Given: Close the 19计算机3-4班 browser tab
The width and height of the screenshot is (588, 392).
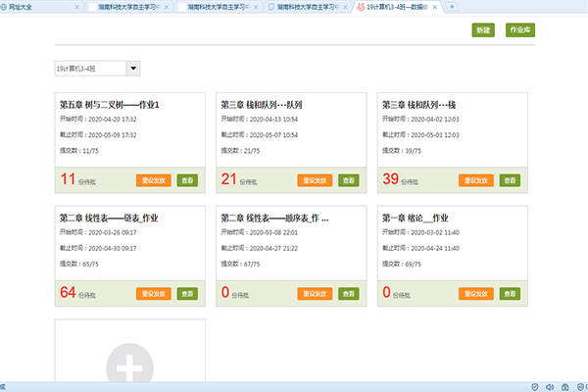Looking at the screenshot, I should [437, 6].
